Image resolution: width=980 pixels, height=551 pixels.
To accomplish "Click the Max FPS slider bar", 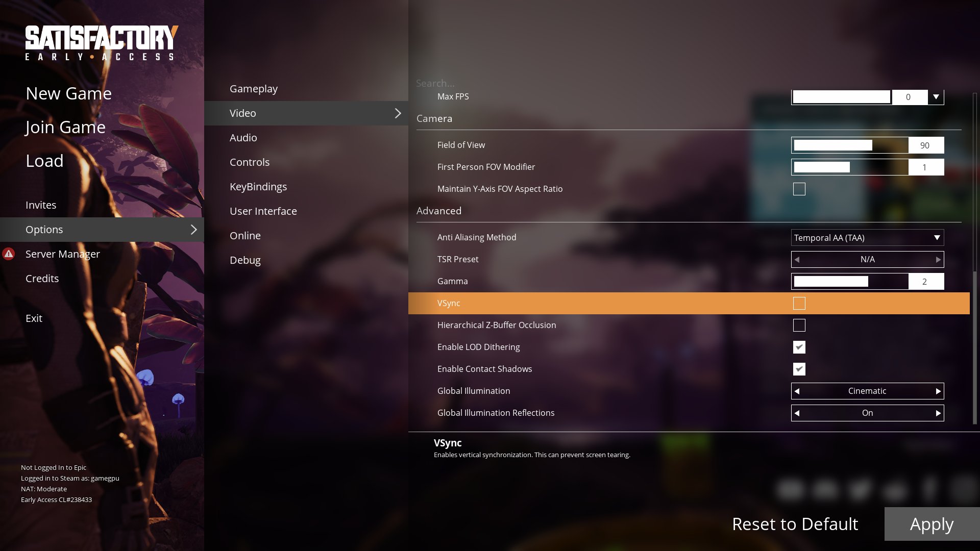I will [841, 97].
